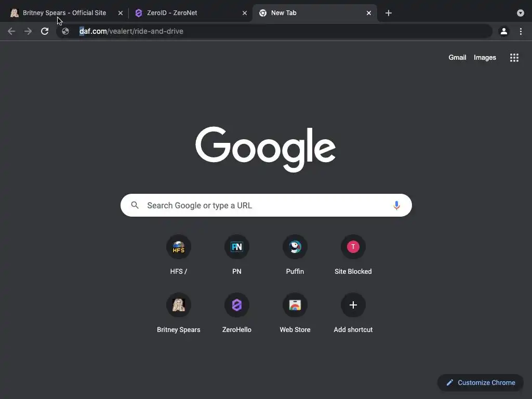Close the Britney Spears tab

pos(121,13)
